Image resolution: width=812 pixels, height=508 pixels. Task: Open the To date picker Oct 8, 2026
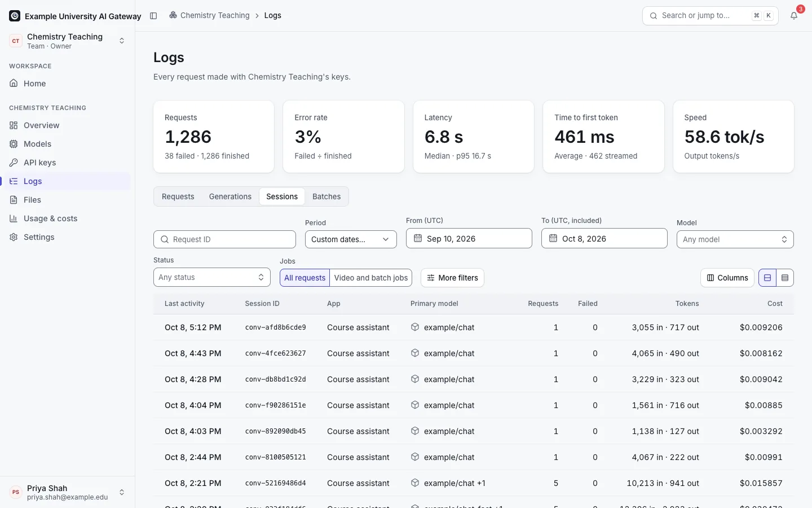[604, 238]
